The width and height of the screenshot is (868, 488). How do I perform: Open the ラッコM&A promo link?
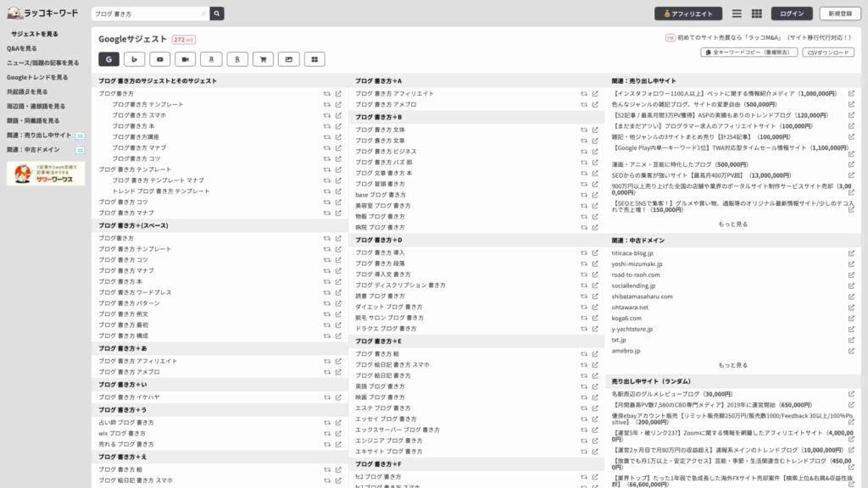pyautogui.click(x=764, y=37)
